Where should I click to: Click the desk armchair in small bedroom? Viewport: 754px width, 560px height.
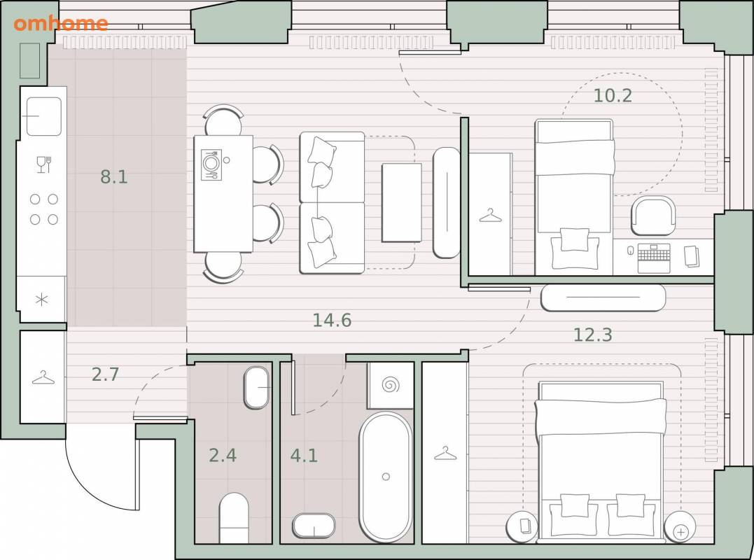coord(653,216)
